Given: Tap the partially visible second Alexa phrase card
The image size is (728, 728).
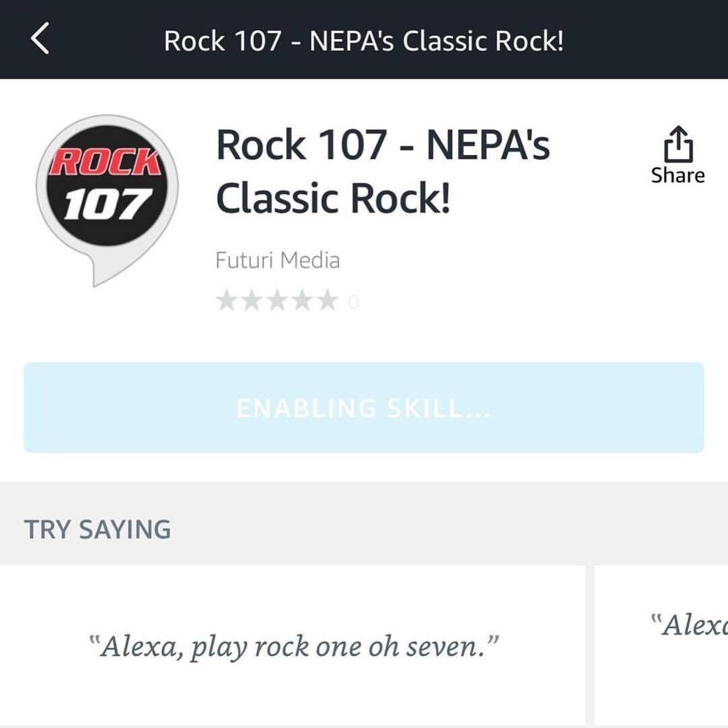Looking at the screenshot, I should [x=661, y=646].
